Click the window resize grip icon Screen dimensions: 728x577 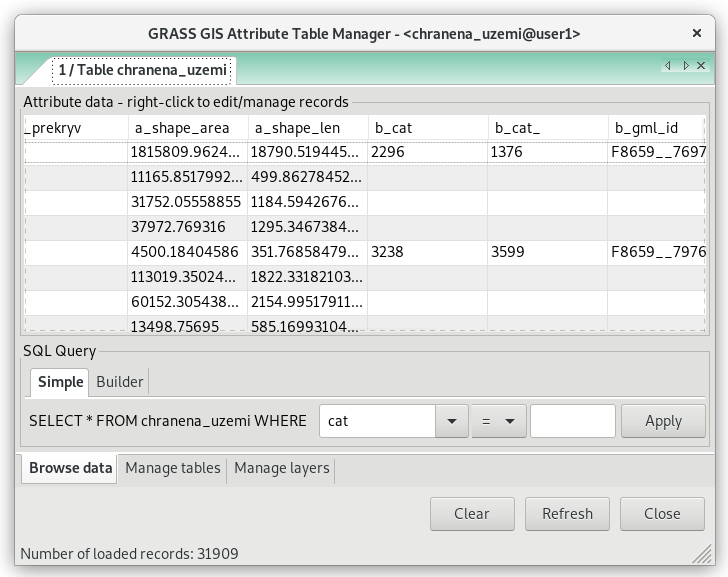(x=702, y=553)
